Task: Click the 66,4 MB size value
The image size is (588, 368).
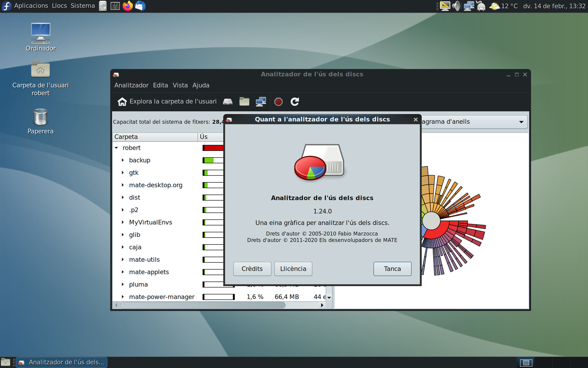Action: [287, 297]
